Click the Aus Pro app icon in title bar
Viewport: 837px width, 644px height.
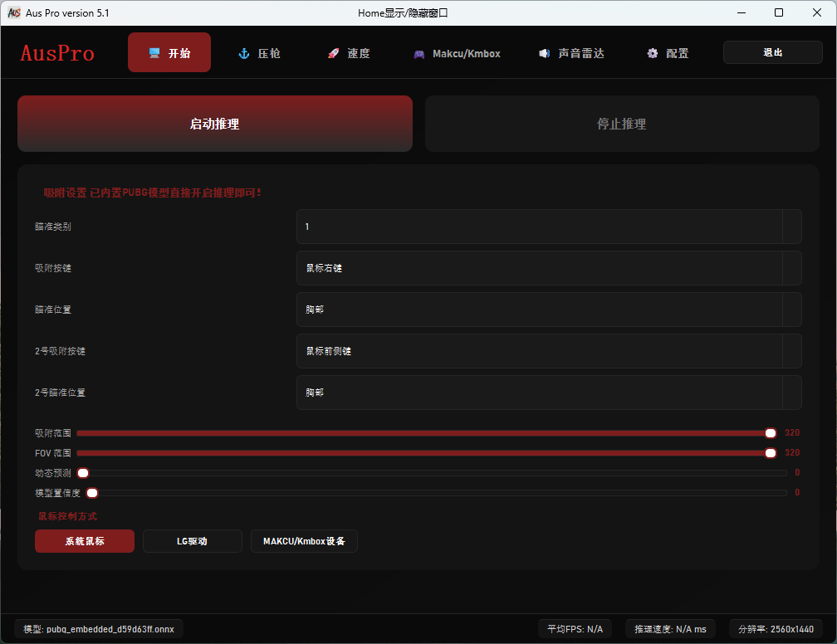pyautogui.click(x=13, y=12)
